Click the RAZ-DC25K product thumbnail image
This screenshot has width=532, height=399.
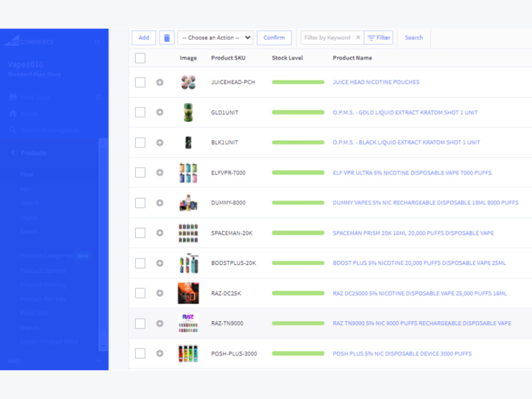coord(188,293)
